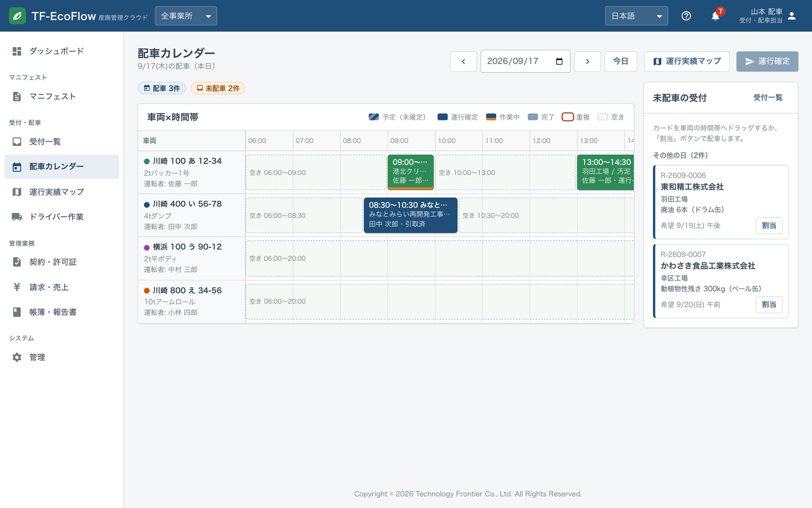Go to previous day with left chevron

click(x=463, y=61)
